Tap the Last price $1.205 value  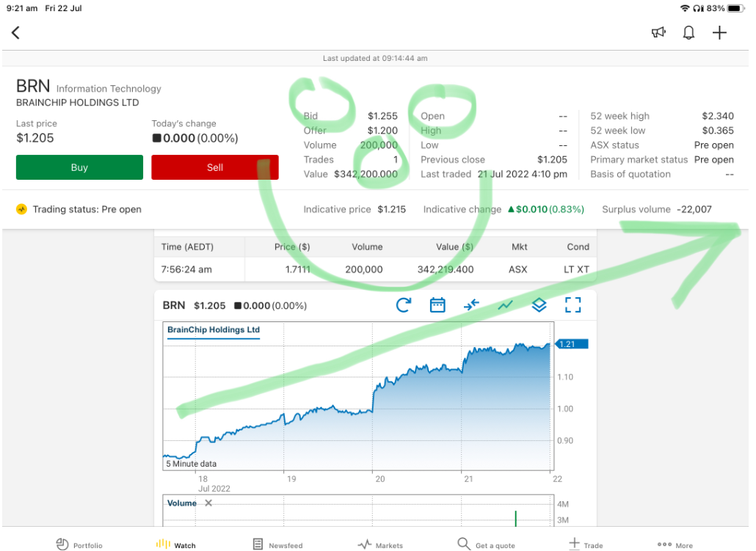pos(35,138)
